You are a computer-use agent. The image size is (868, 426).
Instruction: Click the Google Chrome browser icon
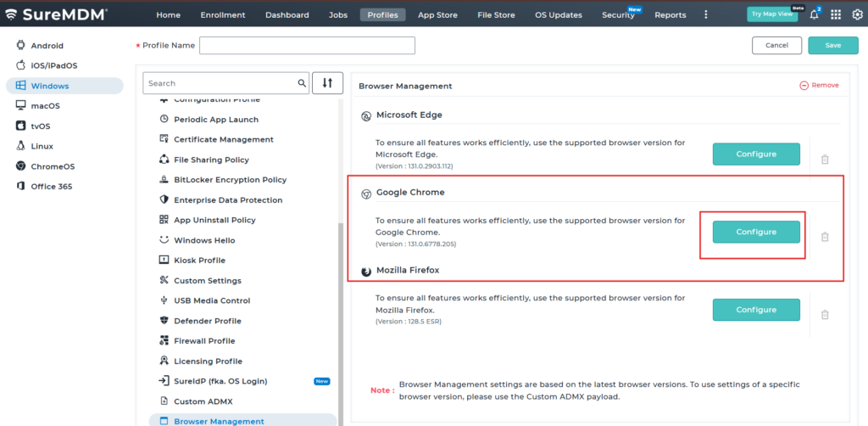tap(366, 193)
